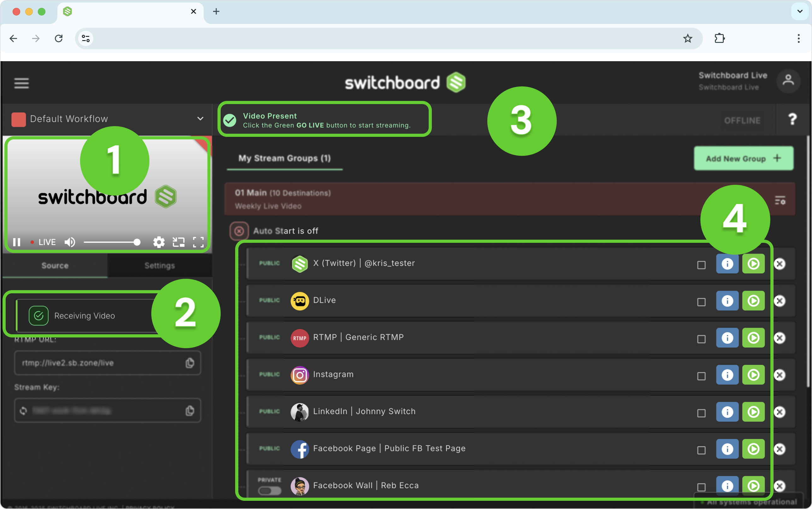This screenshot has width=812, height=509.
Task: Regenerate the Stream Key
Action: coord(23,410)
